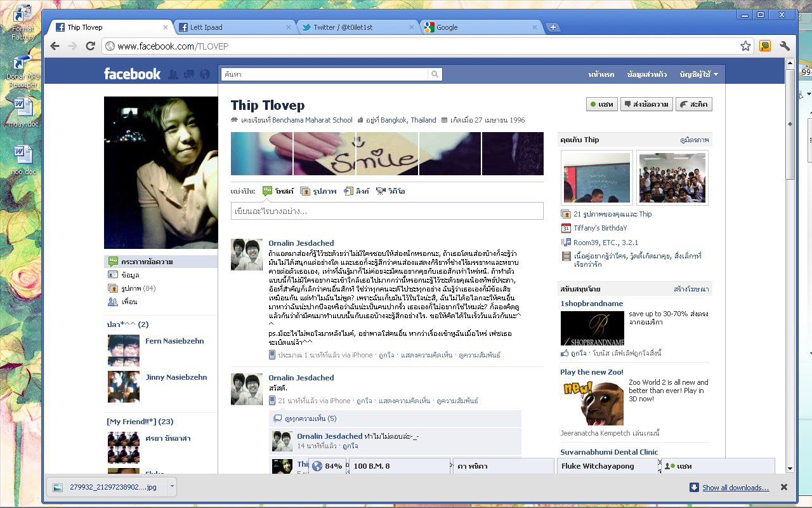Select the วิดีโอ share option
The height and width of the screenshot is (508, 812).
[x=390, y=191]
